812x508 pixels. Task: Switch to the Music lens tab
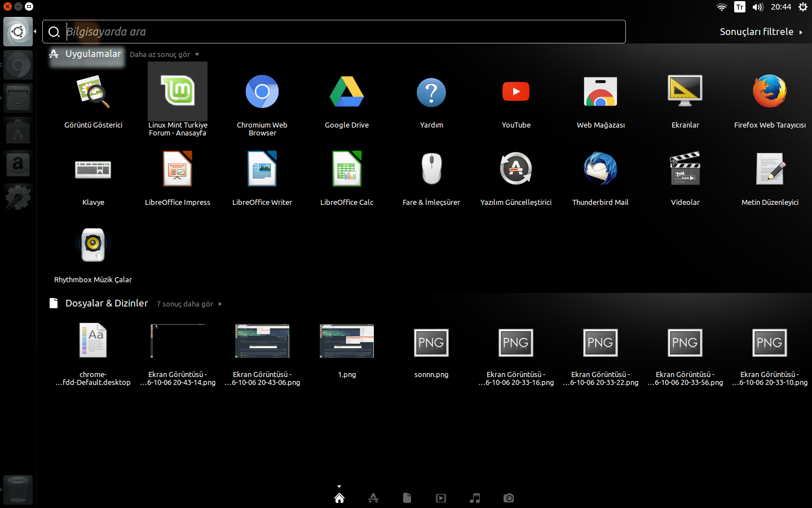[x=475, y=498]
